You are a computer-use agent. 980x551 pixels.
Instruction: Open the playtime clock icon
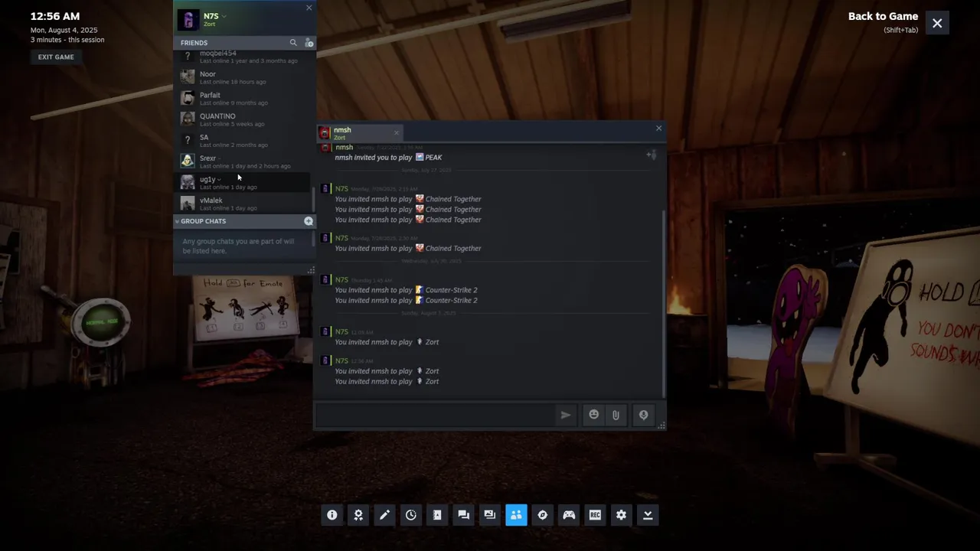click(411, 515)
